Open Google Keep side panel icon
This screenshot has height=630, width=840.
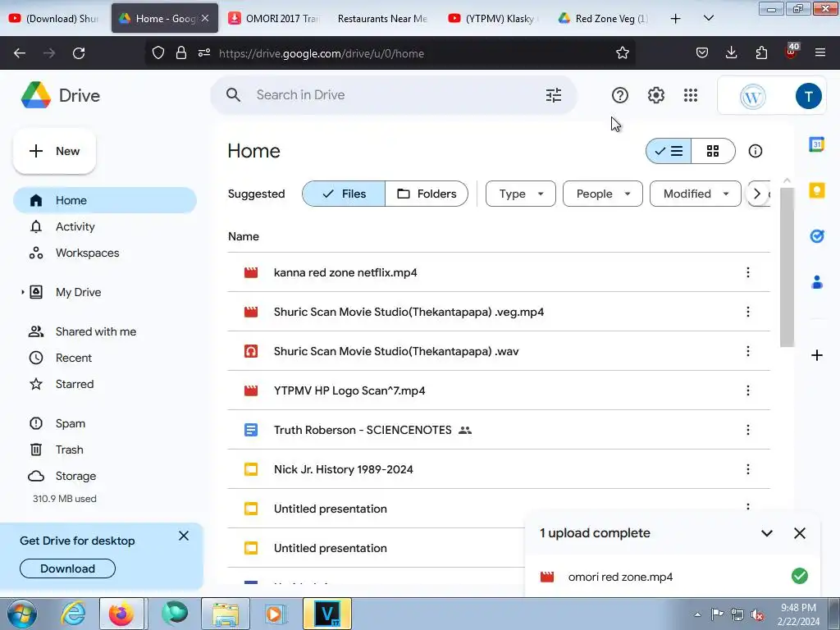816,190
